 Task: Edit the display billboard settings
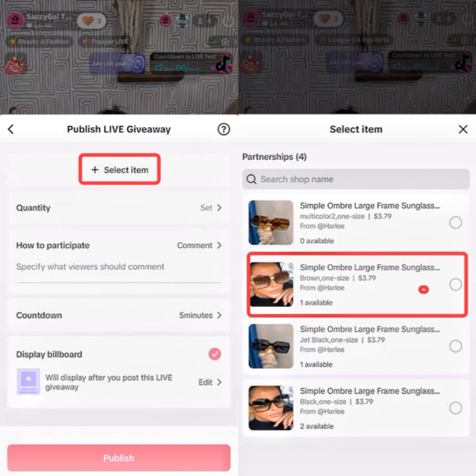pyautogui.click(x=210, y=382)
